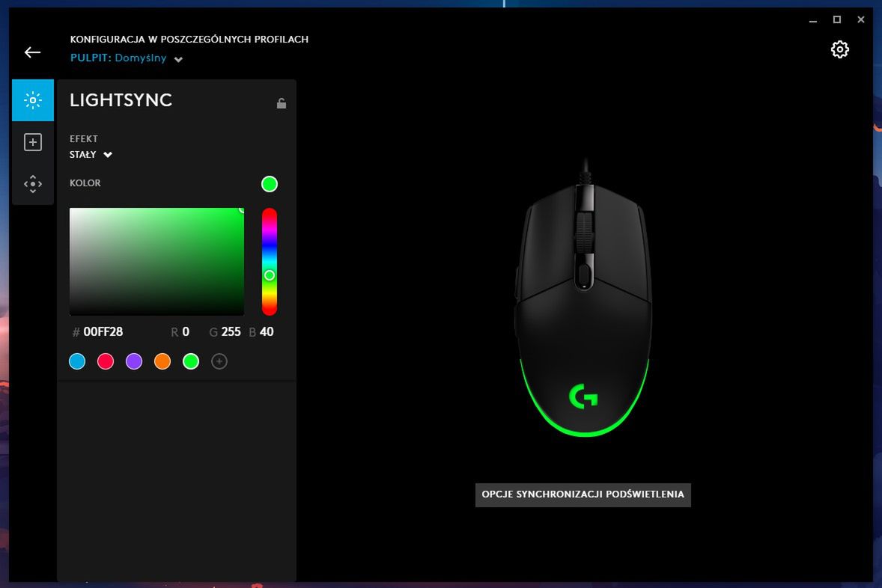This screenshot has height=588, width=882.
Task: Minimize the G HUB window
Action: (x=813, y=20)
